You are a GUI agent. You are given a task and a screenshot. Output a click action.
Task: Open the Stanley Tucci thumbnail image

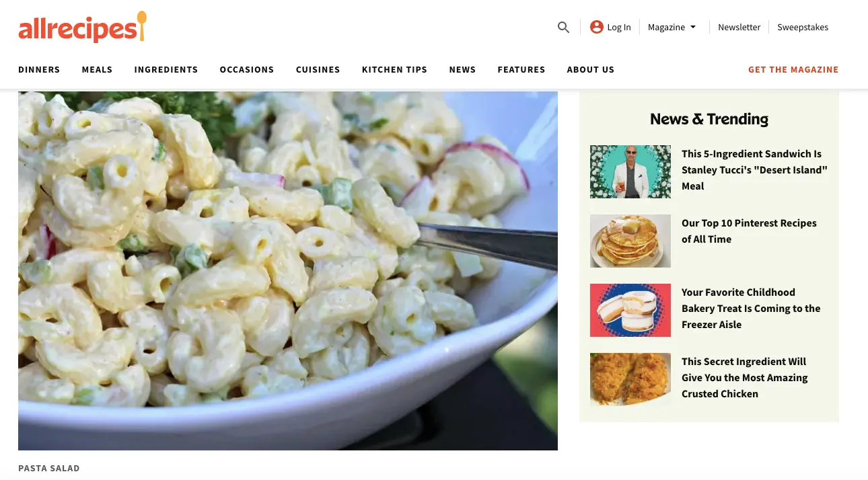coord(630,171)
